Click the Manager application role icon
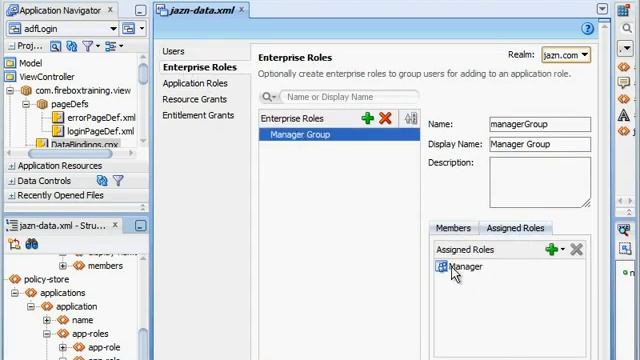Viewport: 640px width, 360px height. pos(441,267)
